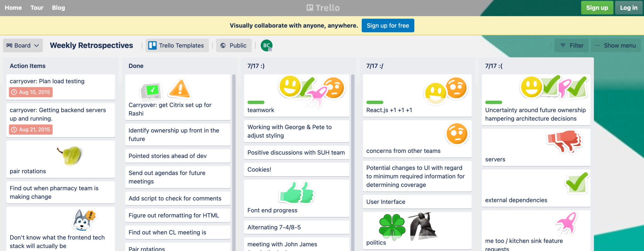Click green checkmark sticker on external dependencies
This screenshot has width=644, height=251.
pyautogui.click(x=577, y=183)
